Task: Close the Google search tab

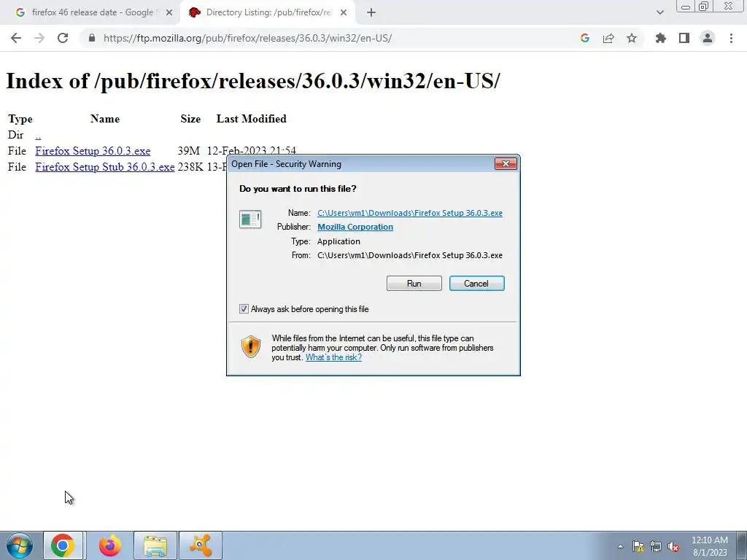Action: click(169, 13)
